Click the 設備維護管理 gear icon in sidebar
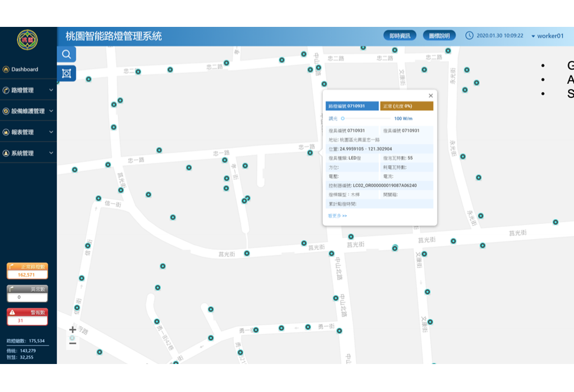This screenshot has height=392, width=574. coord(6,111)
